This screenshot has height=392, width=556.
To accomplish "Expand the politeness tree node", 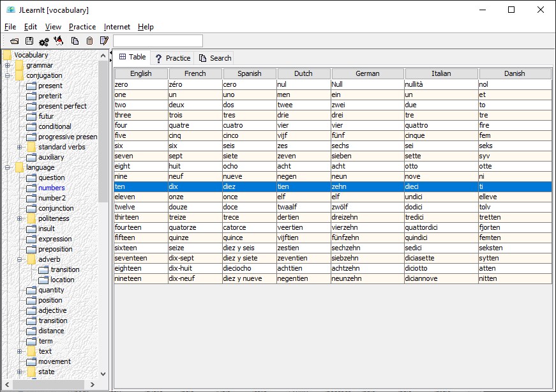I will pos(20,218).
